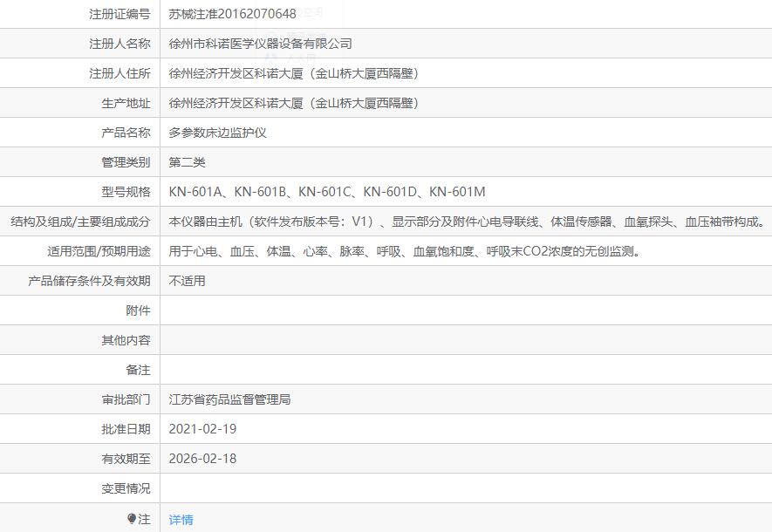Click the 注册人住所 label
The width and height of the screenshot is (772, 532).
tap(120, 73)
